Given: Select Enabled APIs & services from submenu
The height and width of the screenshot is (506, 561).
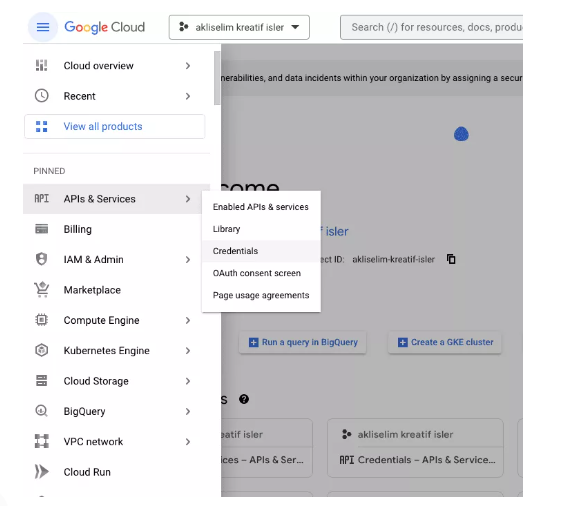Looking at the screenshot, I should [x=261, y=207].
